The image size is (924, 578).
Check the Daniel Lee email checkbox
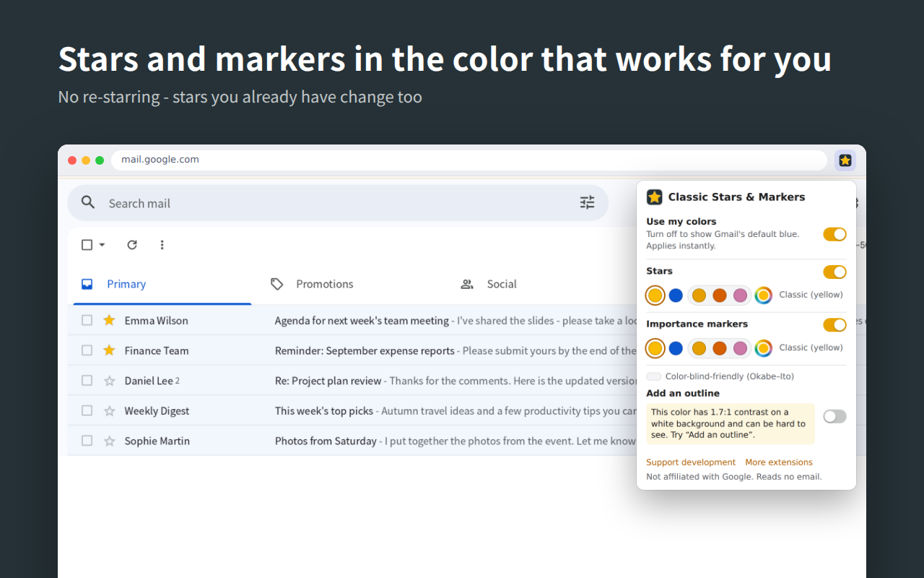coord(87,381)
